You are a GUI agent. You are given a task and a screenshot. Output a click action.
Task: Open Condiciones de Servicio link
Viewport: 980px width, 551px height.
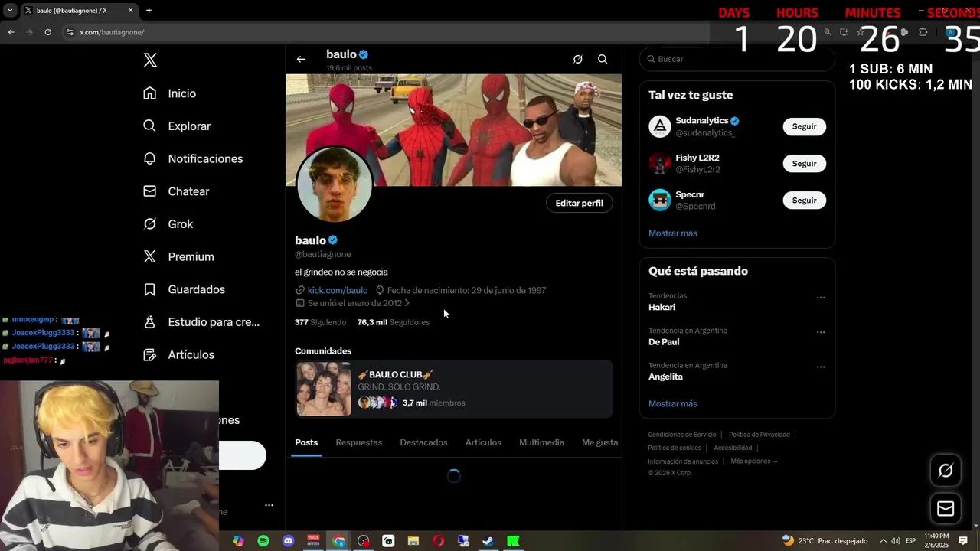(x=681, y=435)
